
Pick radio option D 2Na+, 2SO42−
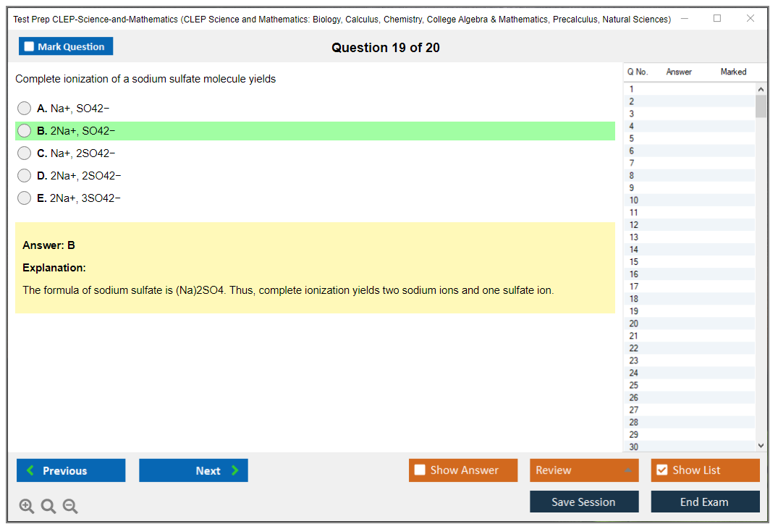pos(25,176)
